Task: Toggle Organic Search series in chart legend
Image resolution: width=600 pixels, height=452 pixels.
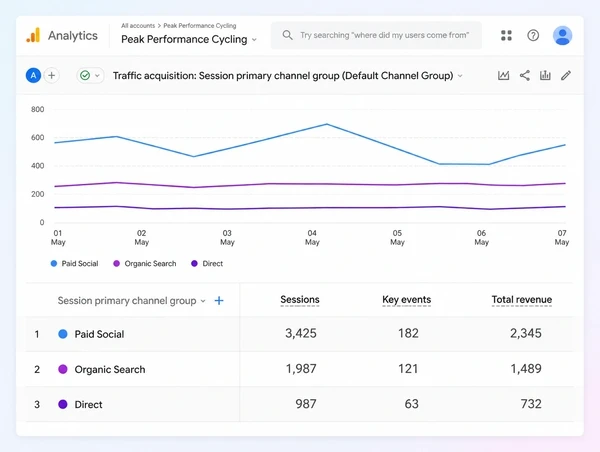Action: (145, 264)
